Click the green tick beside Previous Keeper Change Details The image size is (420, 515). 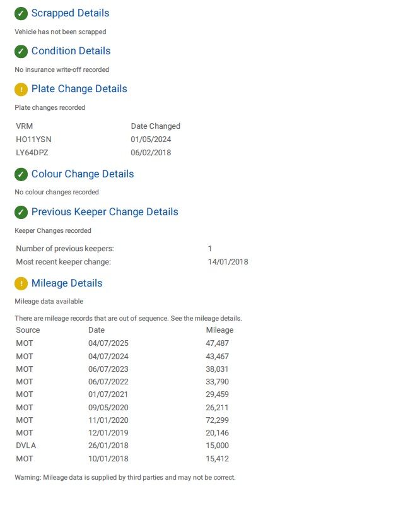[21, 212]
